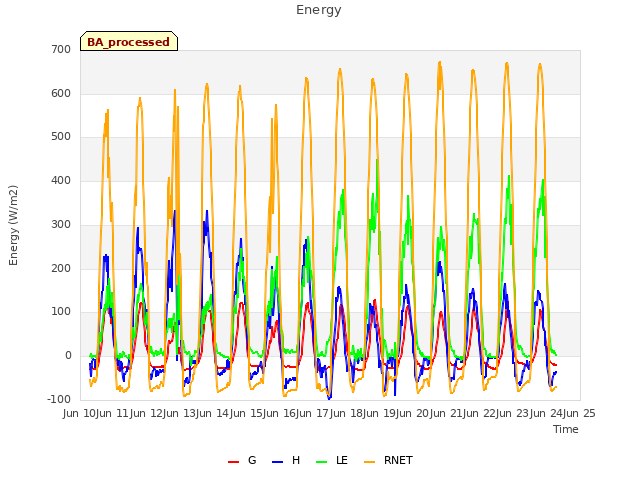Select the RNET legend label

click(x=398, y=460)
